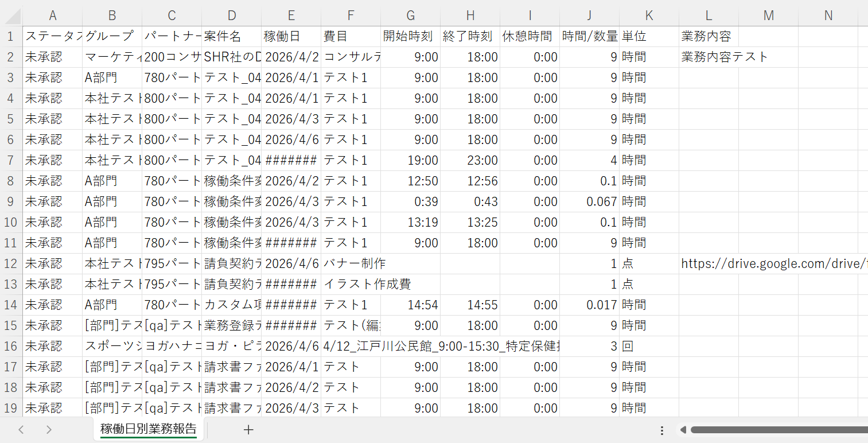Select the 業務登録 project cell
The image size is (868, 443).
[232, 326]
